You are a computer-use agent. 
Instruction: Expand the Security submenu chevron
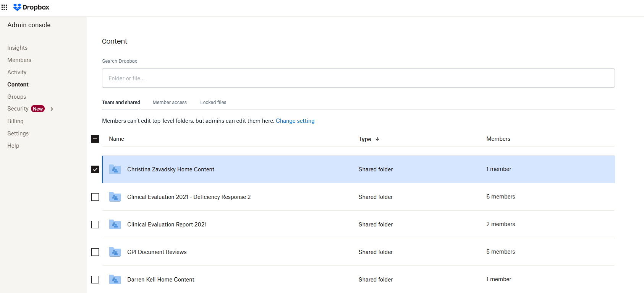click(x=52, y=109)
